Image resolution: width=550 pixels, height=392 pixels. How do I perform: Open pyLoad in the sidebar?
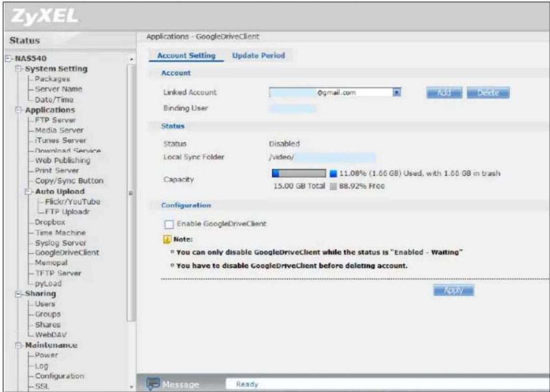point(48,283)
